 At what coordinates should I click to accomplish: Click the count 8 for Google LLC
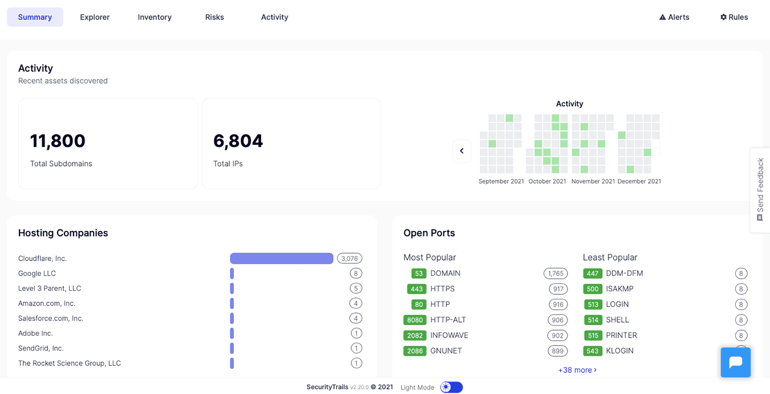[x=356, y=274]
